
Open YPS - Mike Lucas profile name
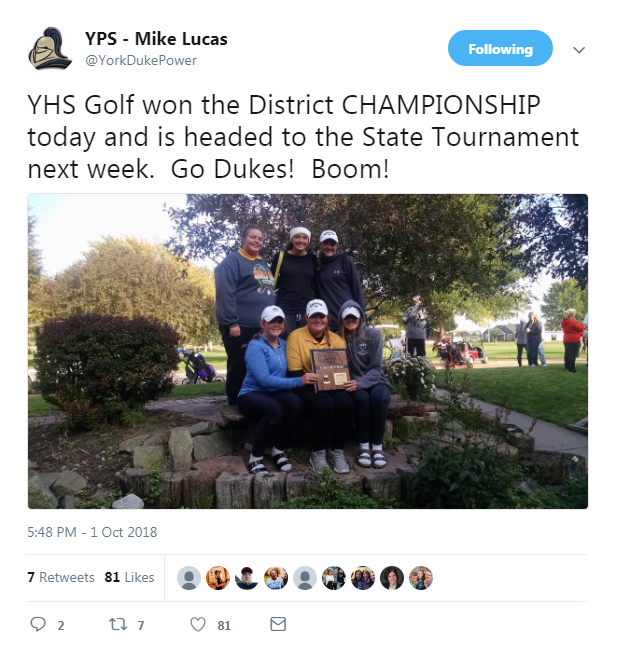point(156,39)
